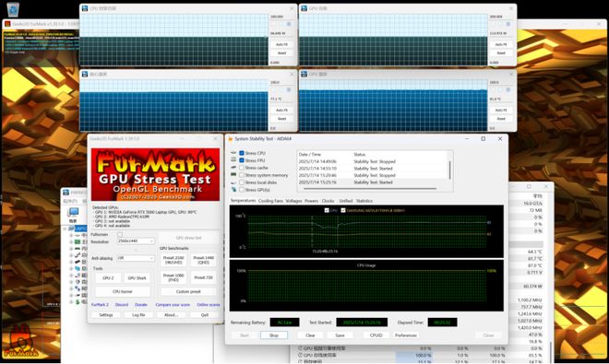Click the AIDA64 flame icon in the System Stability Test title bar

(231, 138)
